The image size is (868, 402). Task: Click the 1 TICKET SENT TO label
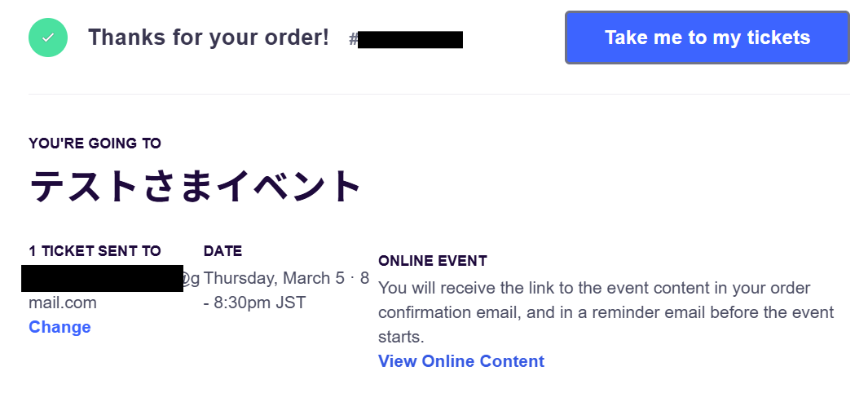[x=95, y=251]
